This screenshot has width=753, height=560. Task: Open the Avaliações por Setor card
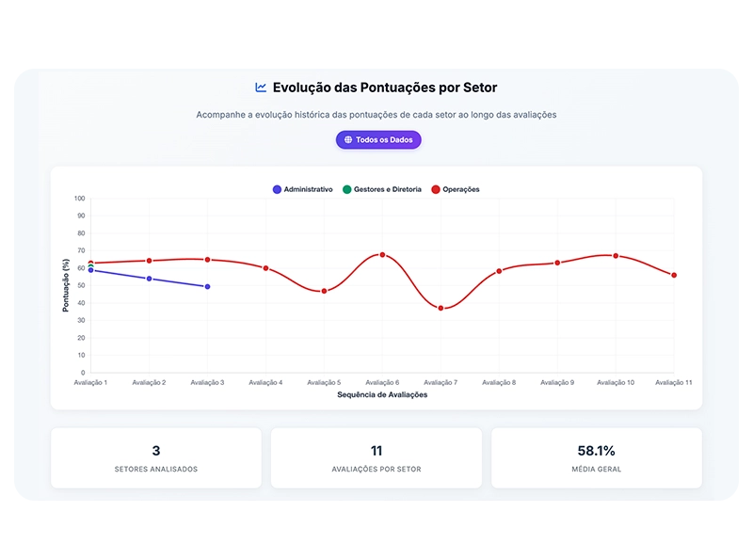376,457
